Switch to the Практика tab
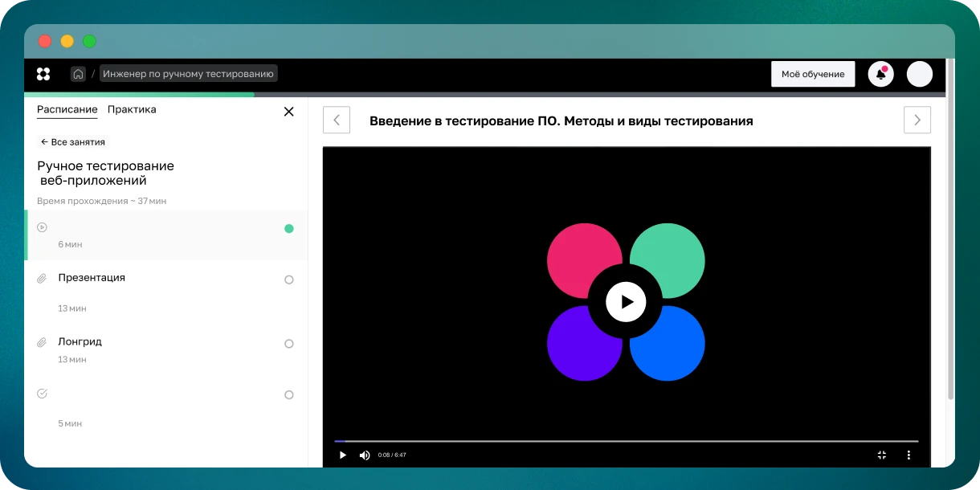The height and width of the screenshot is (490, 980). pyautogui.click(x=132, y=109)
